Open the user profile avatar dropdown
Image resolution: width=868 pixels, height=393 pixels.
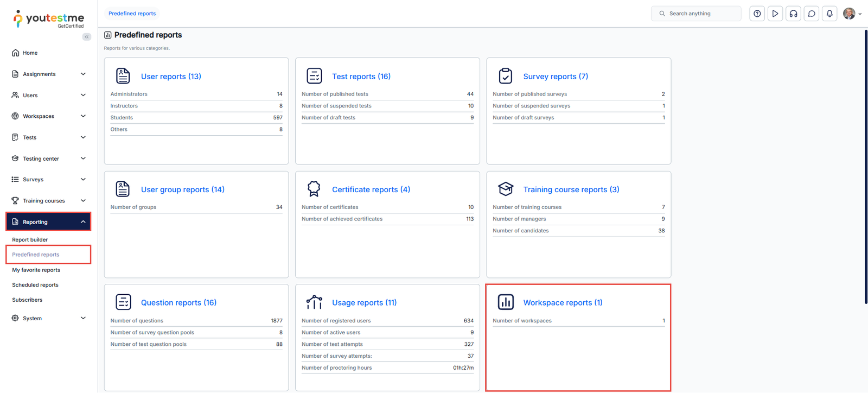click(x=852, y=14)
